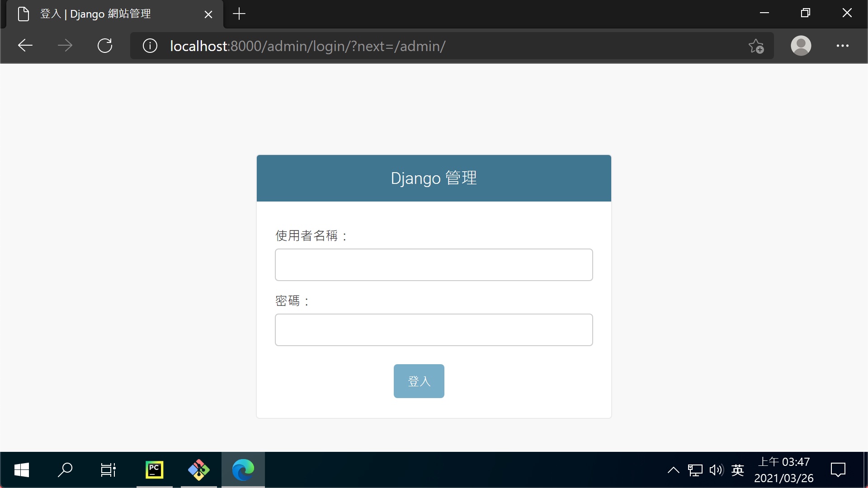868x488 pixels.
Task: Click the browser forward arrow
Action: pos(65,46)
